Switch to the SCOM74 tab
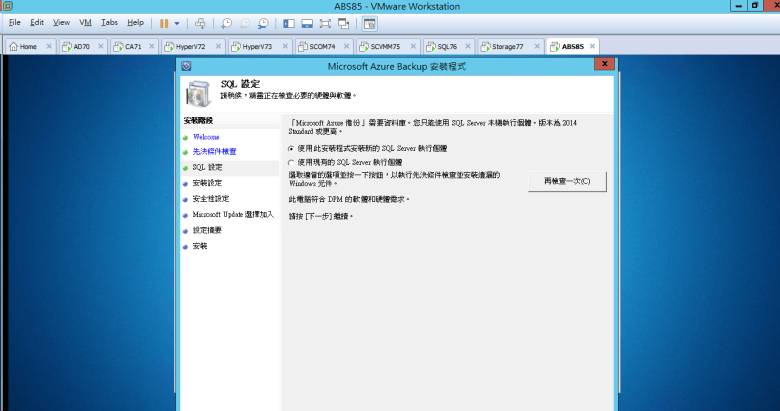This screenshot has height=411, width=780. 321,46
